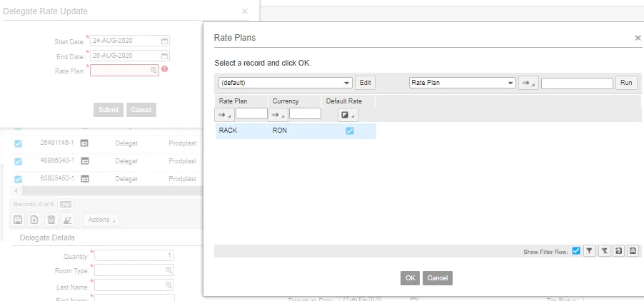
Task: Click the delete record trash icon
Action: coord(51,220)
